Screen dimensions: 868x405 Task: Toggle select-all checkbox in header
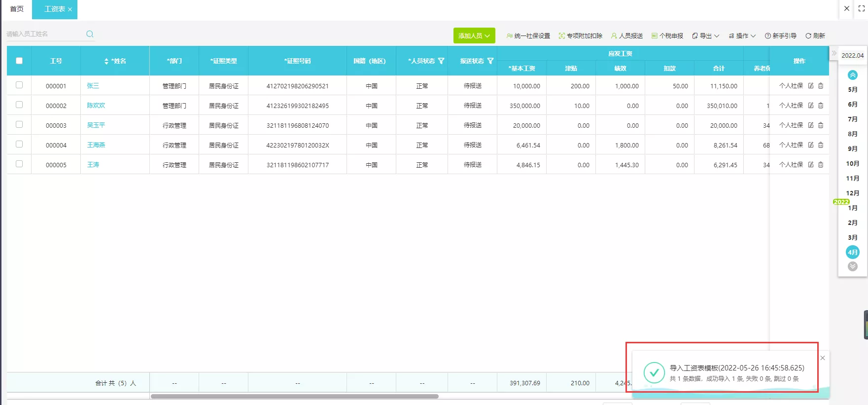point(19,61)
